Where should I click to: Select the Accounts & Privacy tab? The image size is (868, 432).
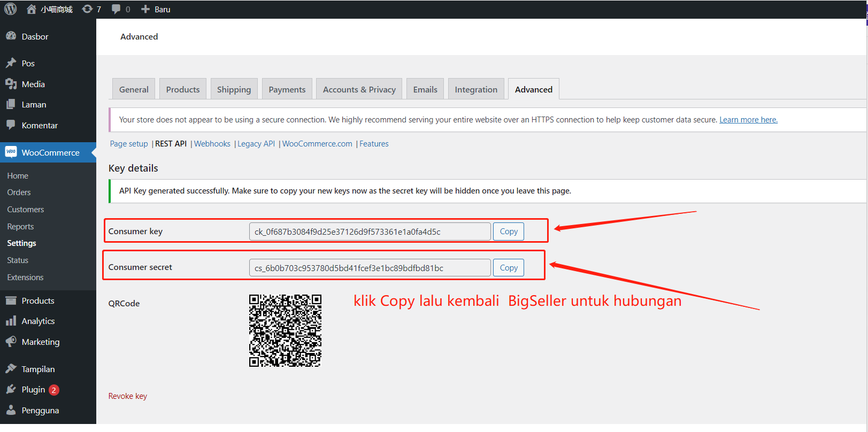(359, 89)
